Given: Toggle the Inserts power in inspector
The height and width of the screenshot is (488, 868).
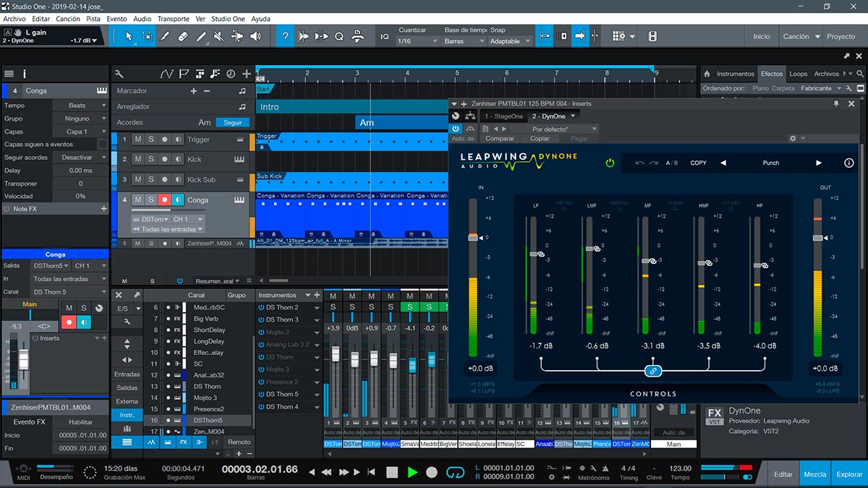Looking at the screenshot, I should click(36, 338).
